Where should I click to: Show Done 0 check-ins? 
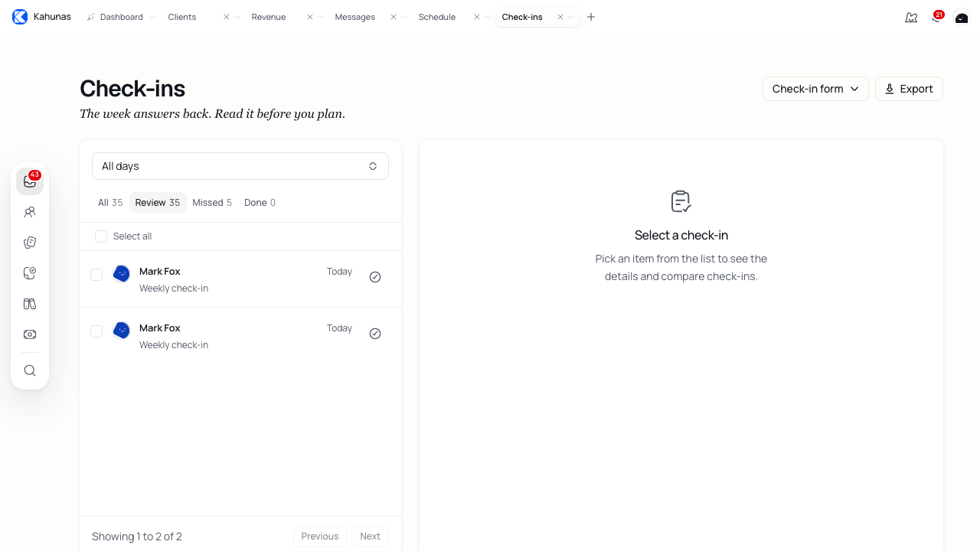click(260, 203)
